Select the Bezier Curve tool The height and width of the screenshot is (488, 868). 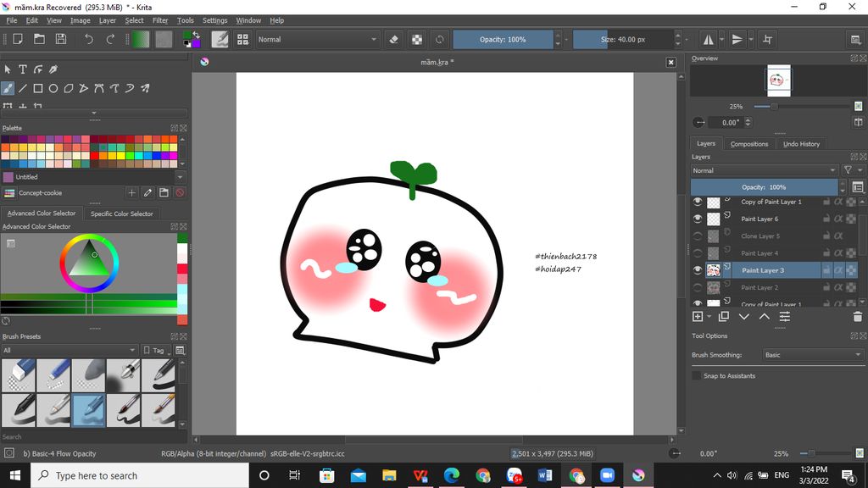99,88
